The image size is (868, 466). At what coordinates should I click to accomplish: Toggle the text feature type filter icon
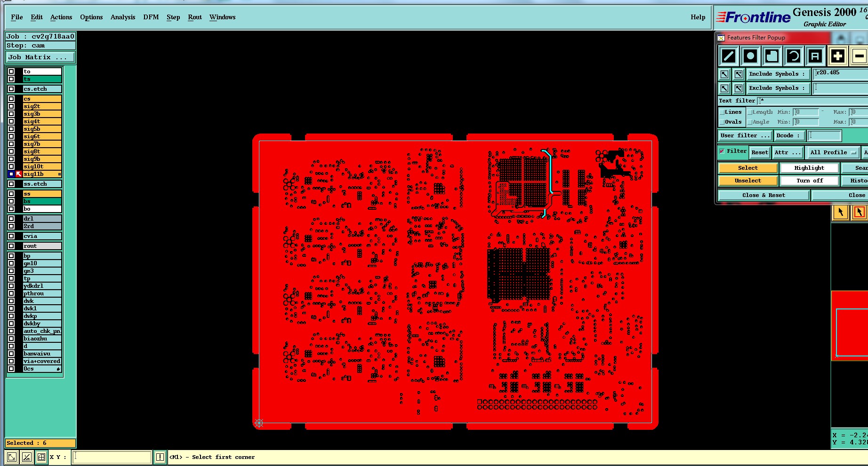815,56
